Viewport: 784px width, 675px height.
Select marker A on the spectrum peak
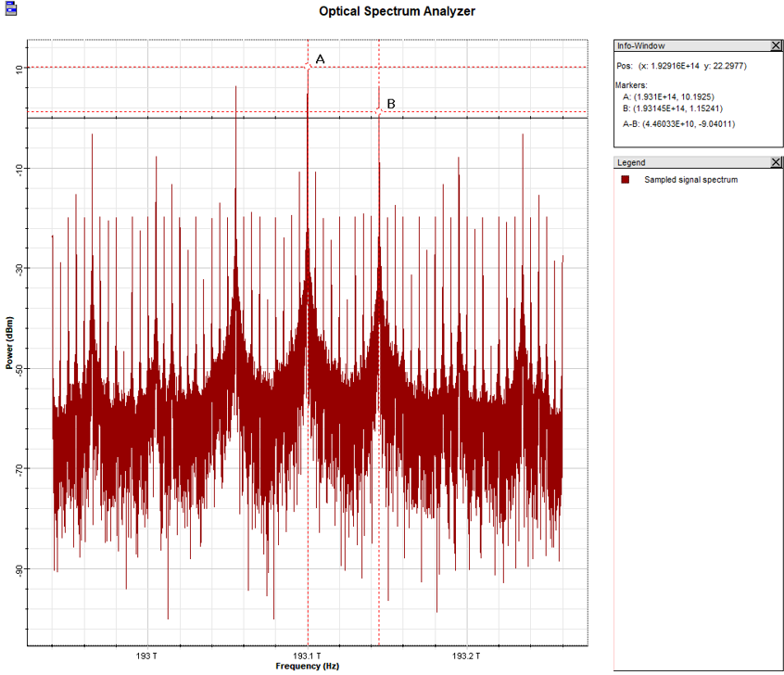click(x=308, y=67)
